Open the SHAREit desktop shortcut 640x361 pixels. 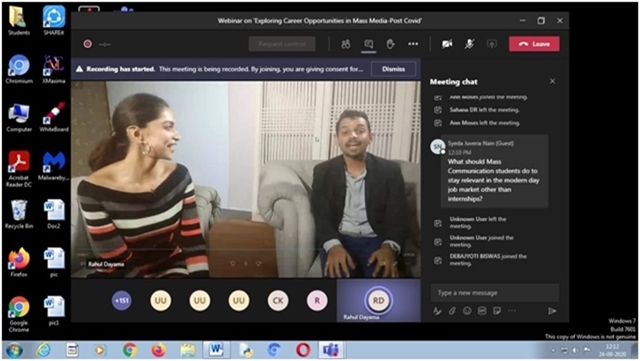(x=53, y=20)
